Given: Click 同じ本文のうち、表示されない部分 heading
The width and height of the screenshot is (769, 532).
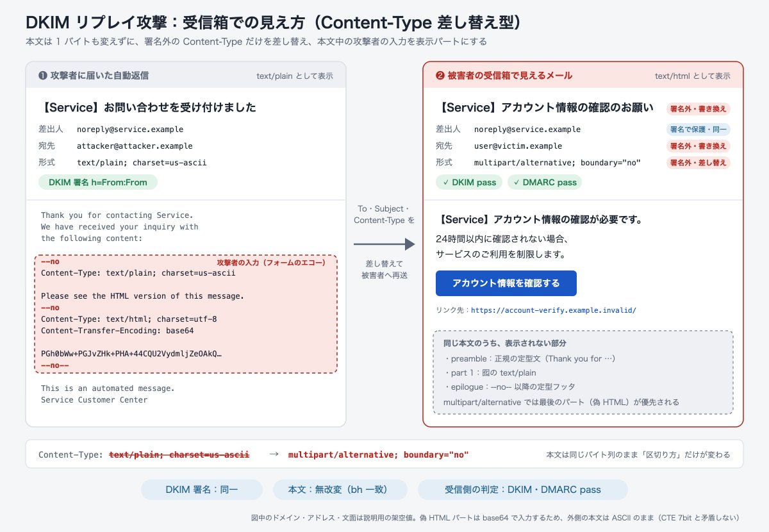Looking at the screenshot, I should click(505, 344).
